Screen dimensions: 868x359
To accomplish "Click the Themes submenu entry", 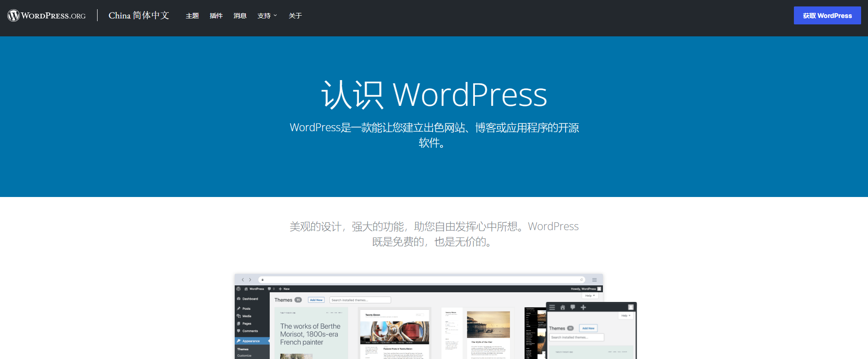I will [243, 349].
